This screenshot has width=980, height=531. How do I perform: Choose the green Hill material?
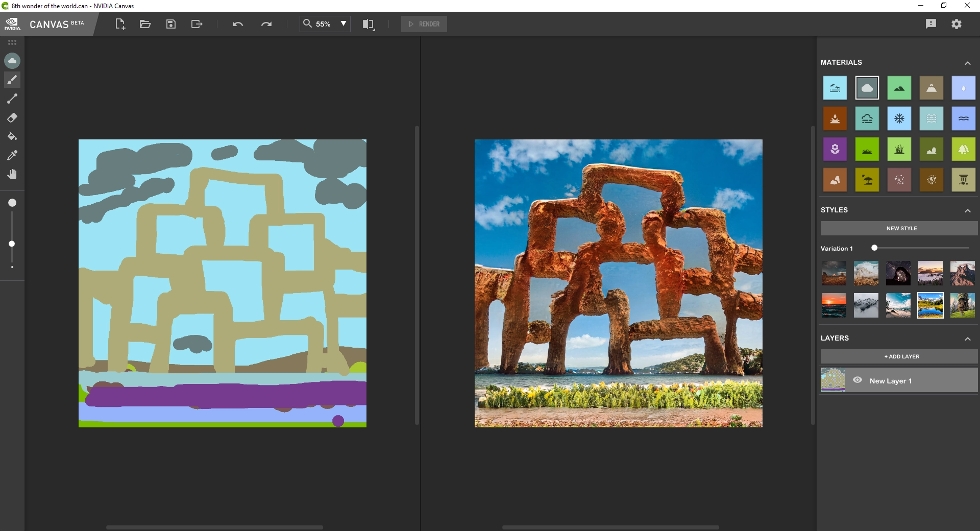pos(899,88)
